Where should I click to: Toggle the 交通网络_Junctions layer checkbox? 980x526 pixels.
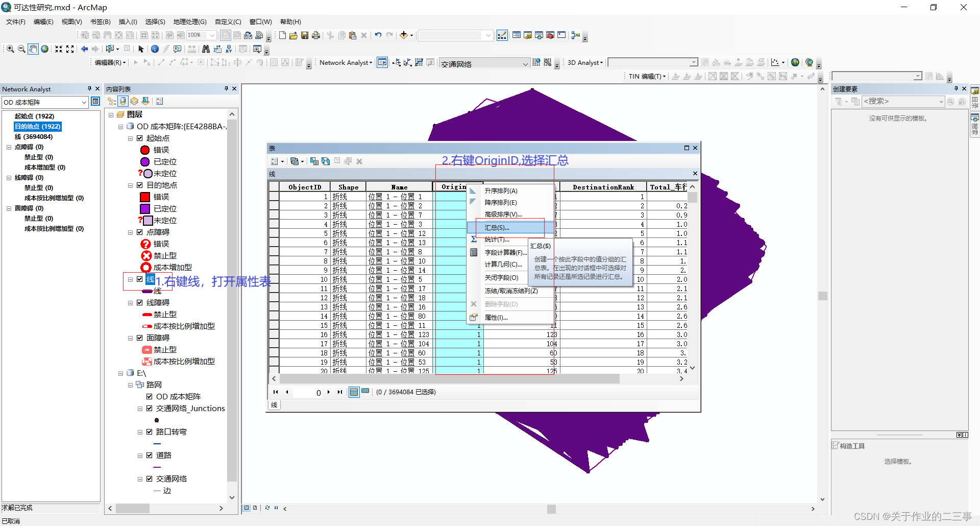point(149,409)
